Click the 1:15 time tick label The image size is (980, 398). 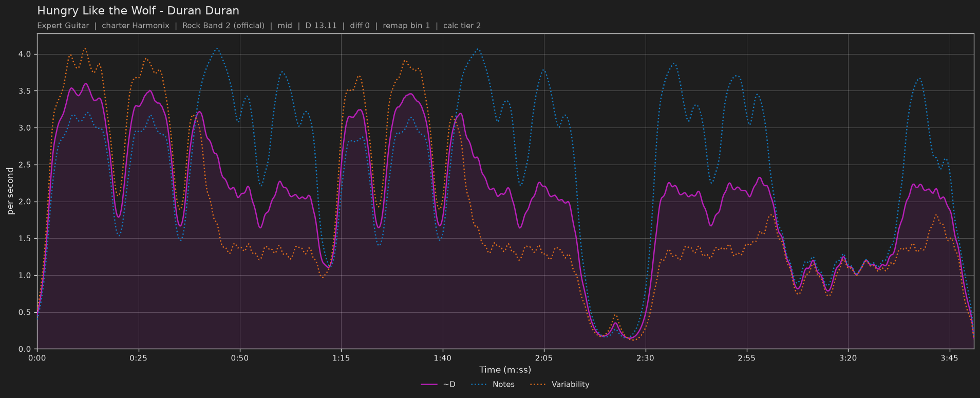point(341,358)
